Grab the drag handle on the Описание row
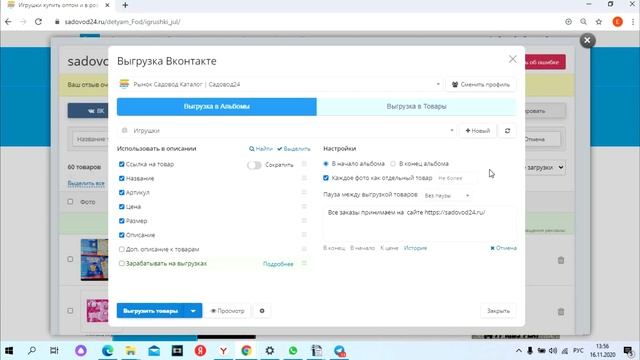This screenshot has width=640, height=360. [304, 235]
